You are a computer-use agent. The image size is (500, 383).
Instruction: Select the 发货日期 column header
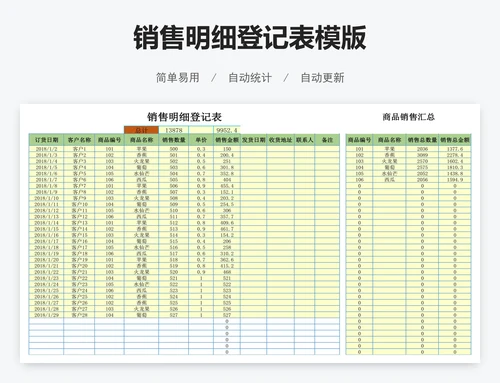pyautogui.click(x=253, y=140)
